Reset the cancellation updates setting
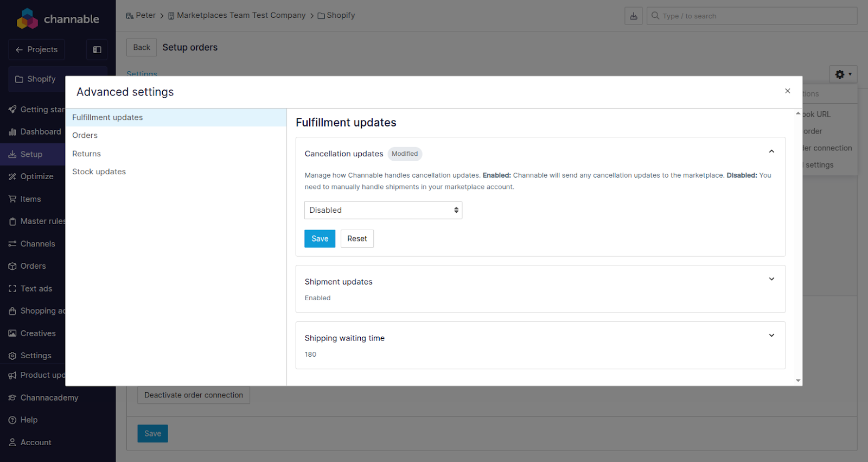This screenshot has width=868, height=462. pyautogui.click(x=357, y=238)
